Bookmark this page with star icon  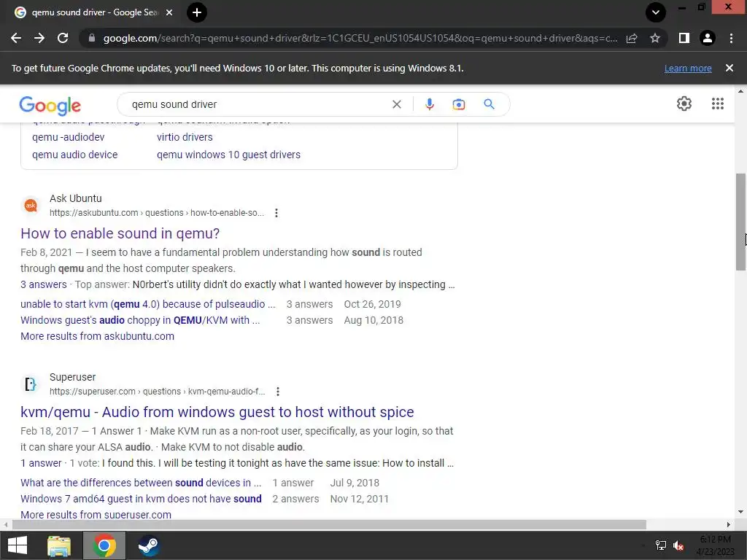(x=655, y=38)
